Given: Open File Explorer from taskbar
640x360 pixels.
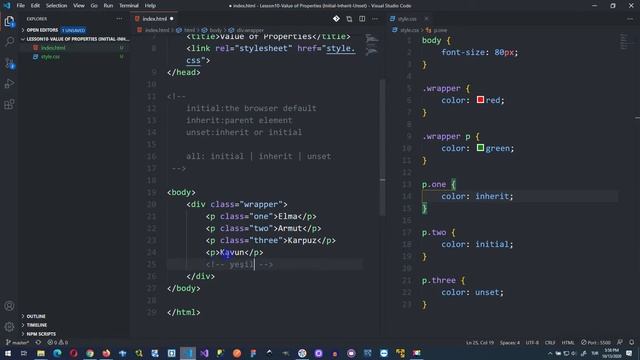Looking at the screenshot, I should point(41,353).
